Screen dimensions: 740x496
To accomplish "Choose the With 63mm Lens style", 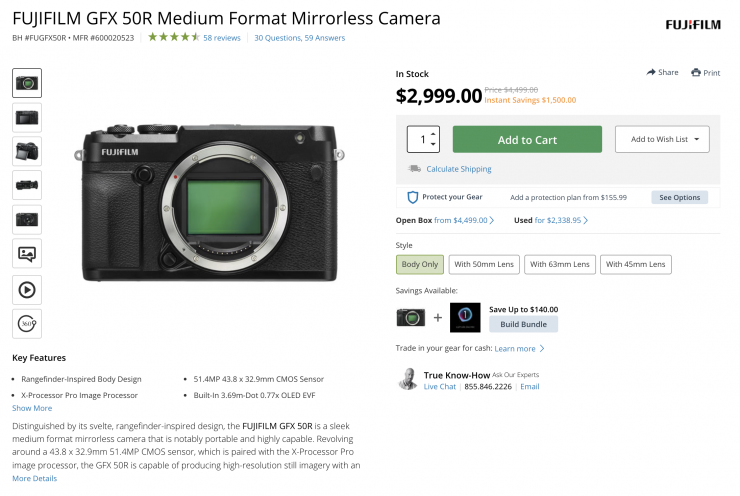I will click(559, 264).
